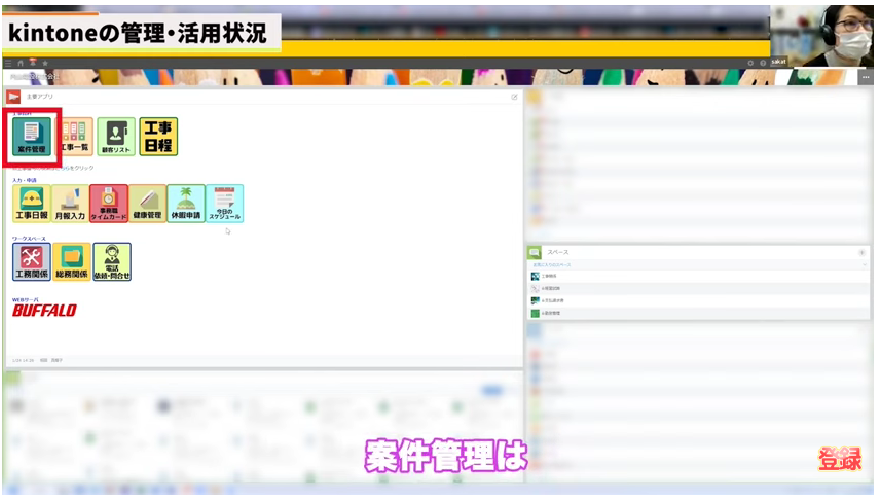The image size is (874, 495).
Task: Open the second space in the スペース list
Action: coord(697,289)
